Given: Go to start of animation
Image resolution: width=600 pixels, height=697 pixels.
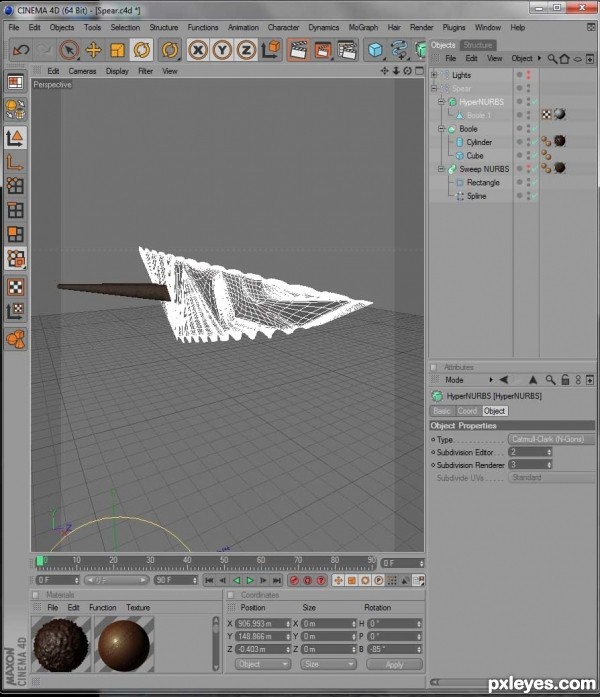Looking at the screenshot, I should coord(209,580).
